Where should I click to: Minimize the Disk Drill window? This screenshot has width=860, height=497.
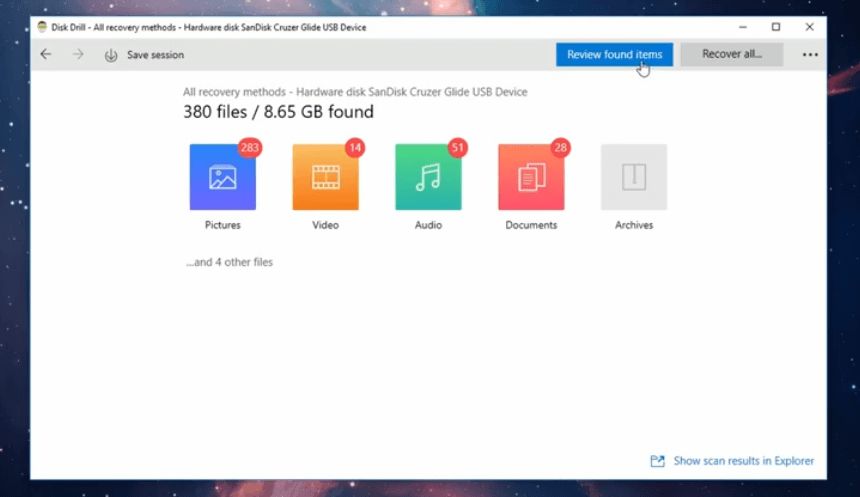pyautogui.click(x=743, y=27)
